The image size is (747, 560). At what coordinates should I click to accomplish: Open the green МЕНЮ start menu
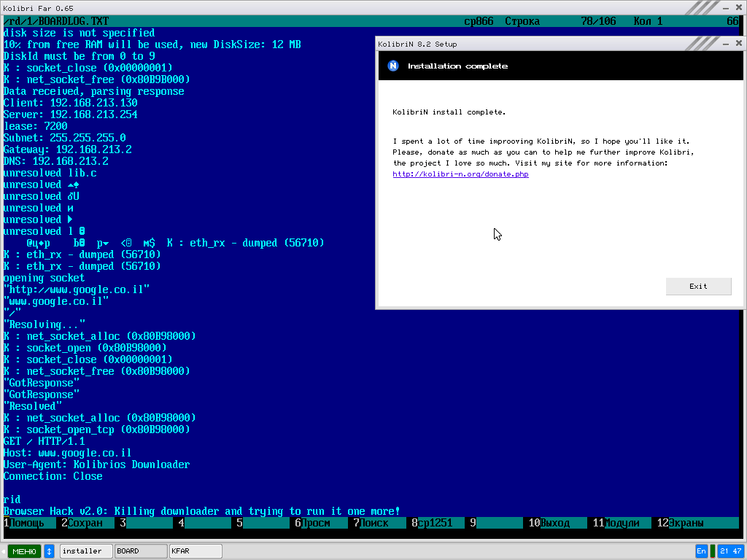[24, 551]
